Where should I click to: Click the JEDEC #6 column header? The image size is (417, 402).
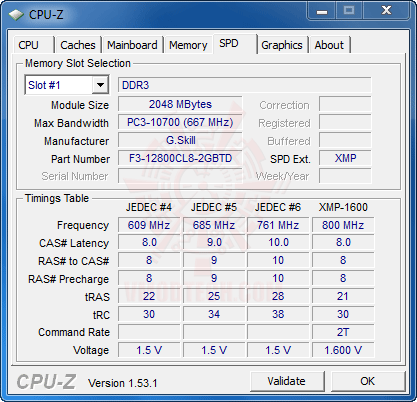[x=278, y=207]
